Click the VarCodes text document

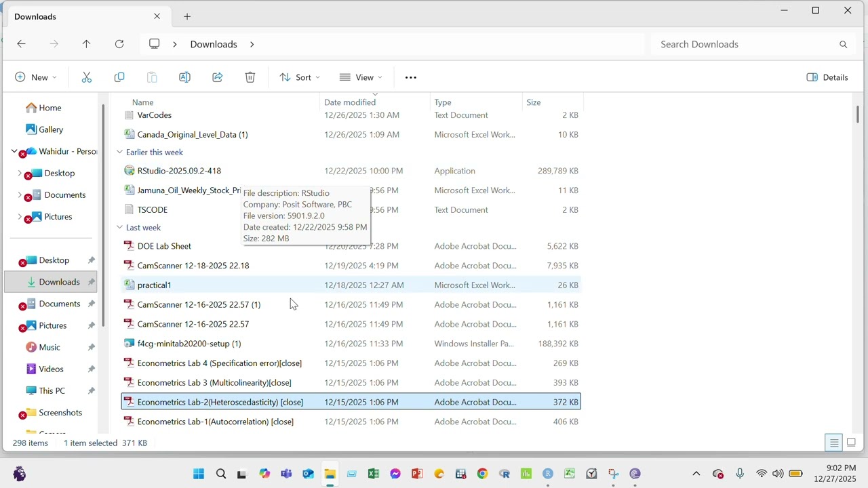point(351,115)
